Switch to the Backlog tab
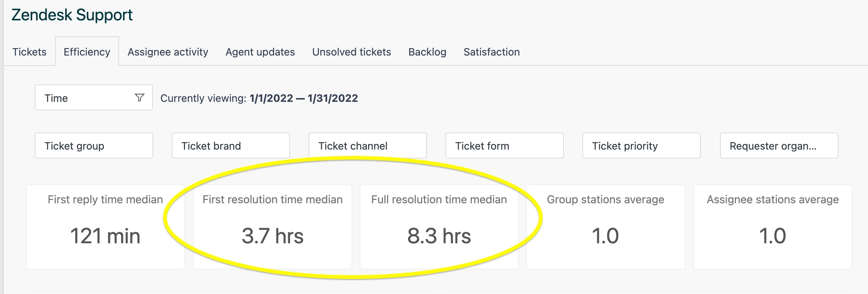 (x=427, y=52)
